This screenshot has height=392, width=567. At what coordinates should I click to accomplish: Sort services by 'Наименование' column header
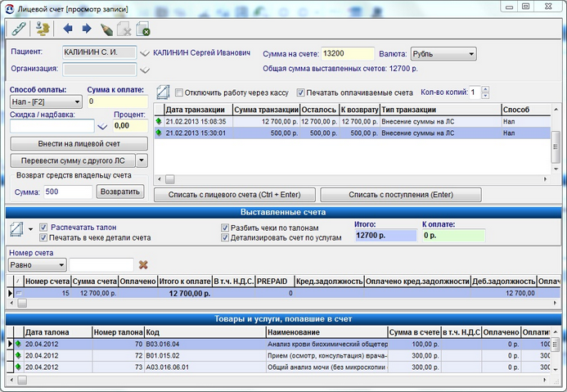tap(326, 332)
